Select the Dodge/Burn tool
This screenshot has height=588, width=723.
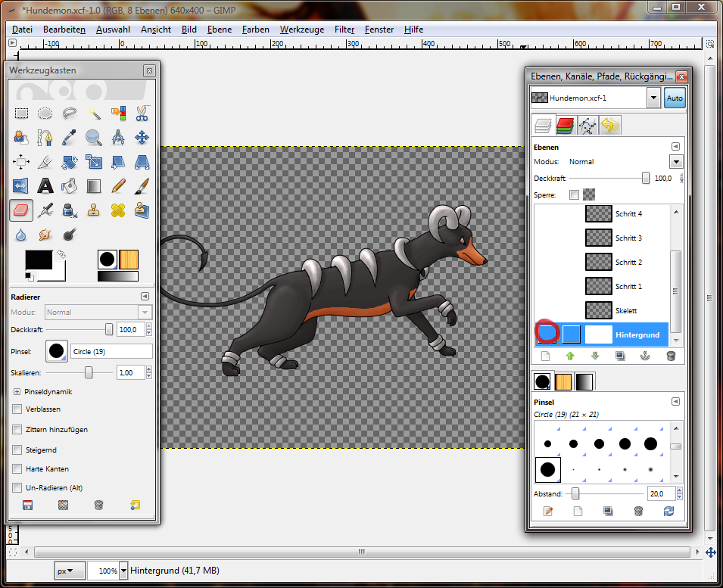pos(70,235)
